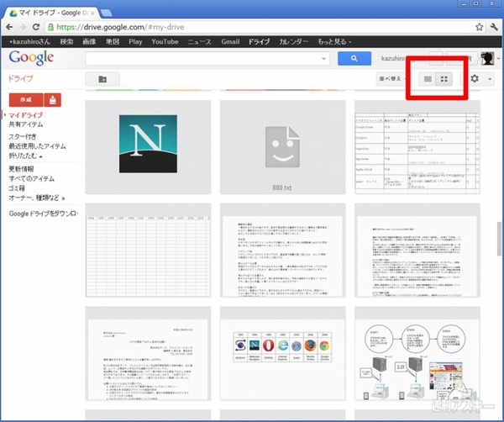Click kazuhiro account name text

tap(393, 59)
